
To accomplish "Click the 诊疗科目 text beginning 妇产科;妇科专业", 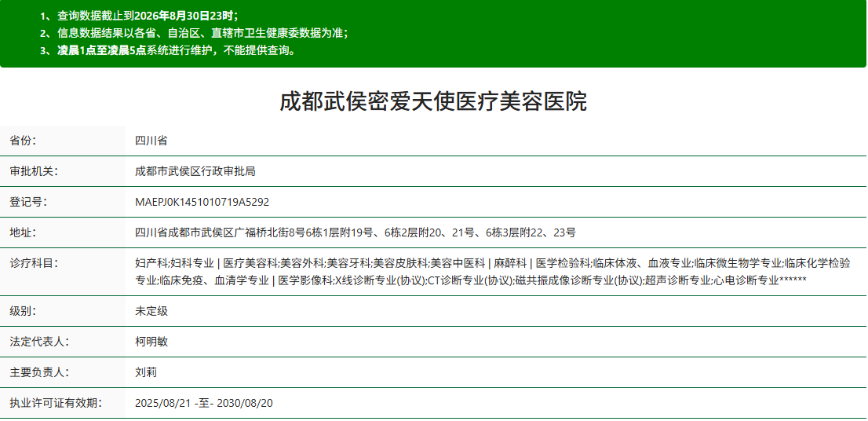I will [493, 272].
